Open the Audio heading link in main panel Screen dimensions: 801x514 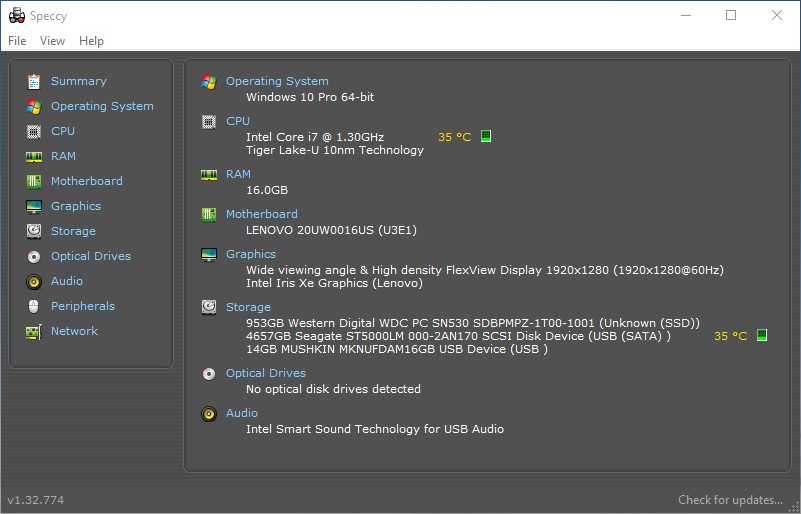tap(242, 413)
